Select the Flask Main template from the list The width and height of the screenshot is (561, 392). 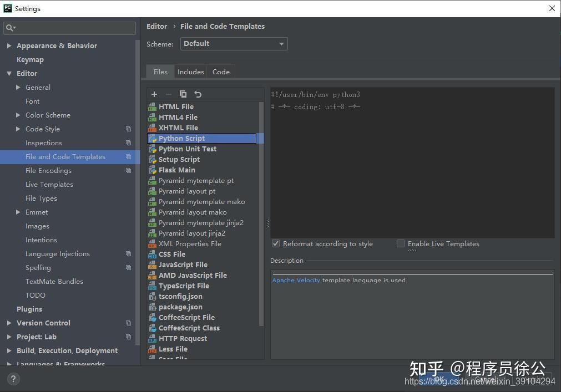click(177, 170)
